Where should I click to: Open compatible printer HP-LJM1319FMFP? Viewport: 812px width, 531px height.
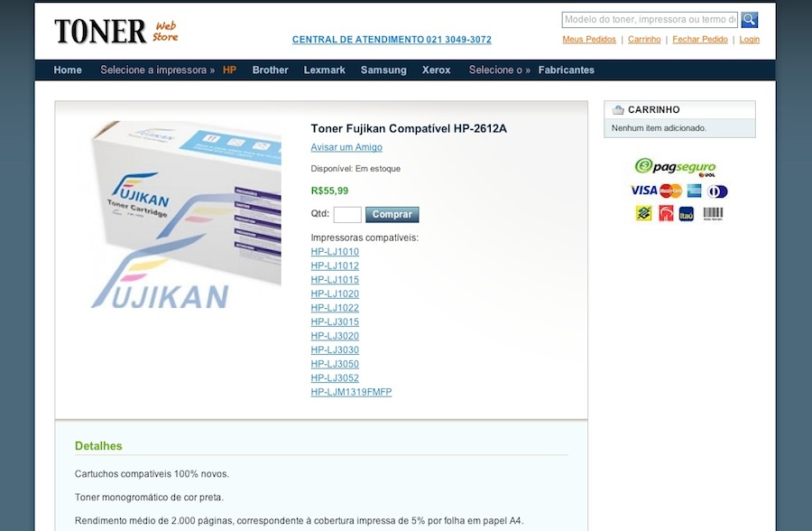pyautogui.click(x=351, y=392)
